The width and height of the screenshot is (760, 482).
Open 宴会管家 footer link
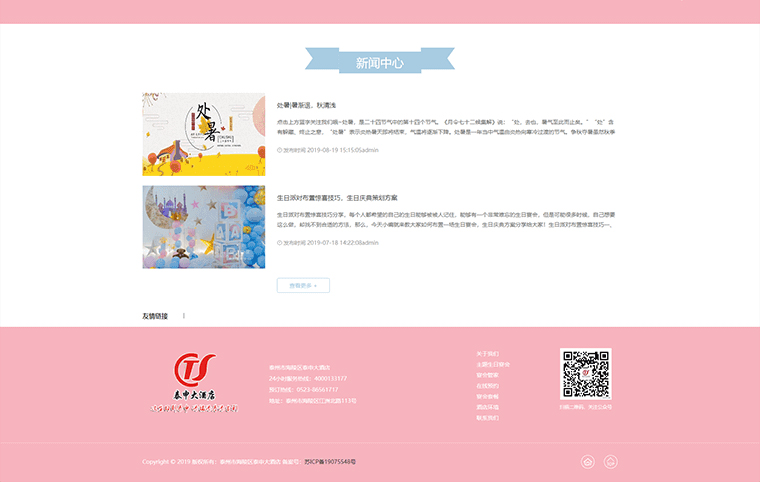point(488,375)
